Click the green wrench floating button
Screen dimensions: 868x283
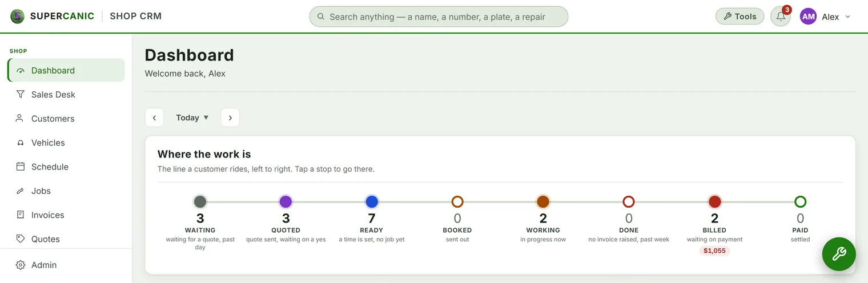click(839, 254)
